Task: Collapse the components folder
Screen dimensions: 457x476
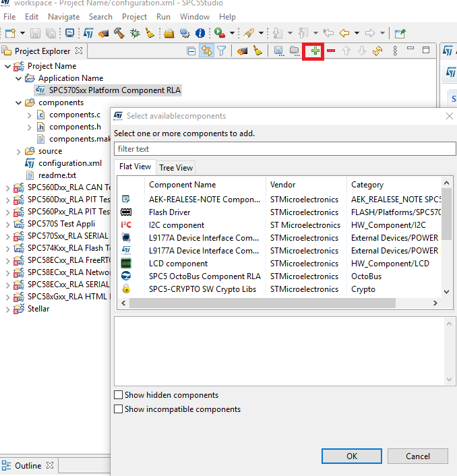Action: (18, 102)
